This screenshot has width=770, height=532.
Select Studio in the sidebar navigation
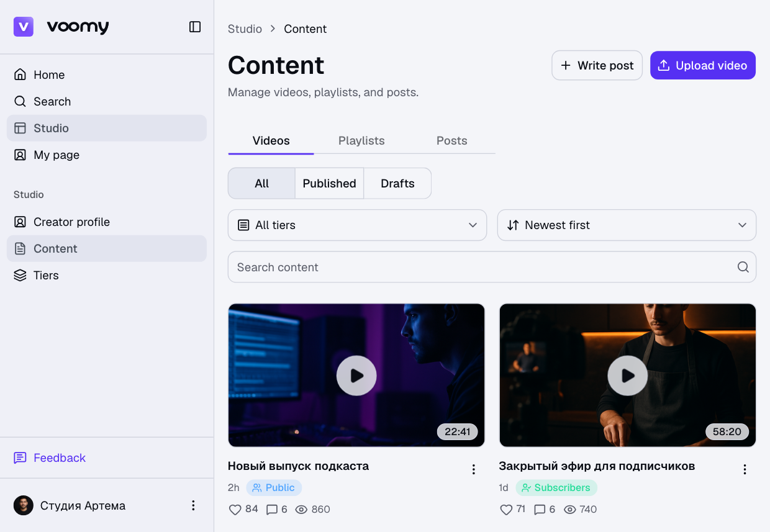click(x=107, y=128)
